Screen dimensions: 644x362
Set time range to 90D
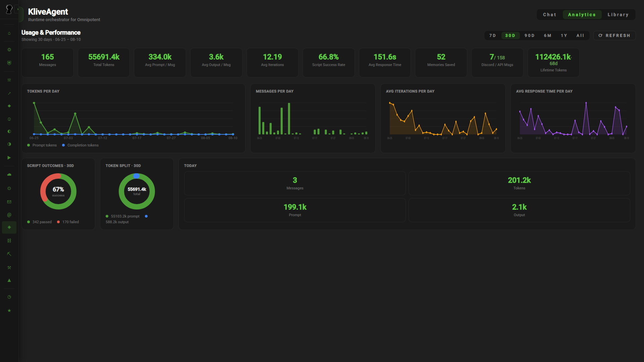pyautogui.click(x=530, y=36)
